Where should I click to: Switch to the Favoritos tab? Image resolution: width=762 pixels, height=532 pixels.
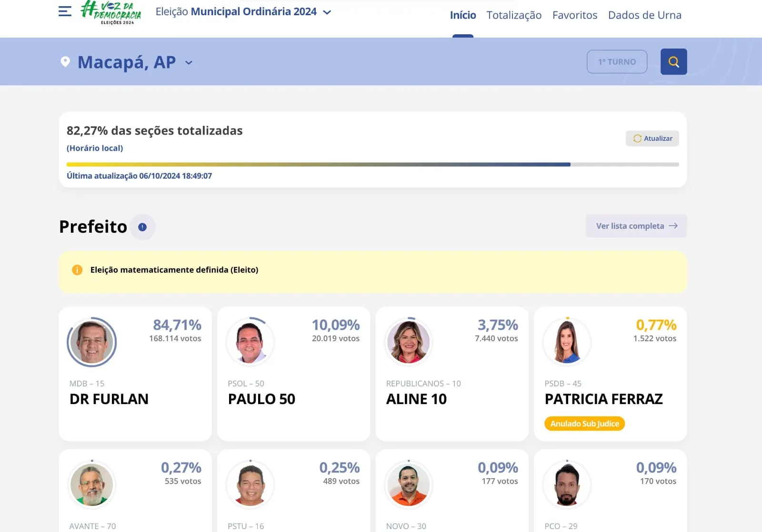pyautogui.click(x=575, y=15)
